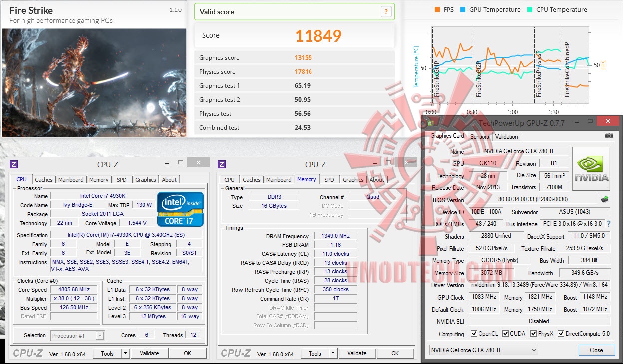Click the GPU-Z Name field showing GTX 780 Ti
Screen dimensions: 623x364
(x=518, y=151)
